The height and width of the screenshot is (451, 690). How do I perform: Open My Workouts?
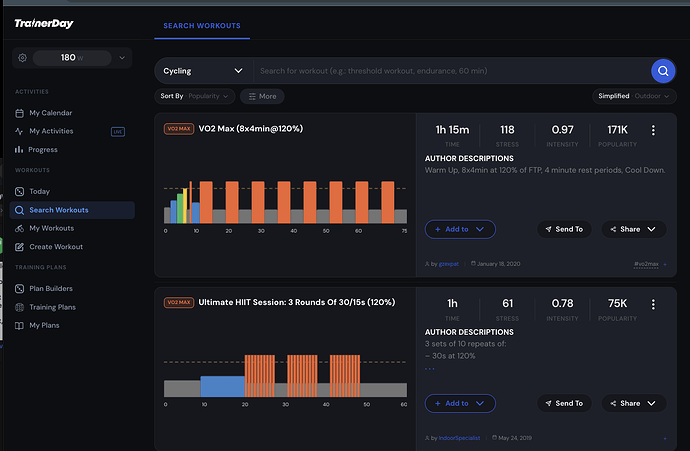point(51,228)
